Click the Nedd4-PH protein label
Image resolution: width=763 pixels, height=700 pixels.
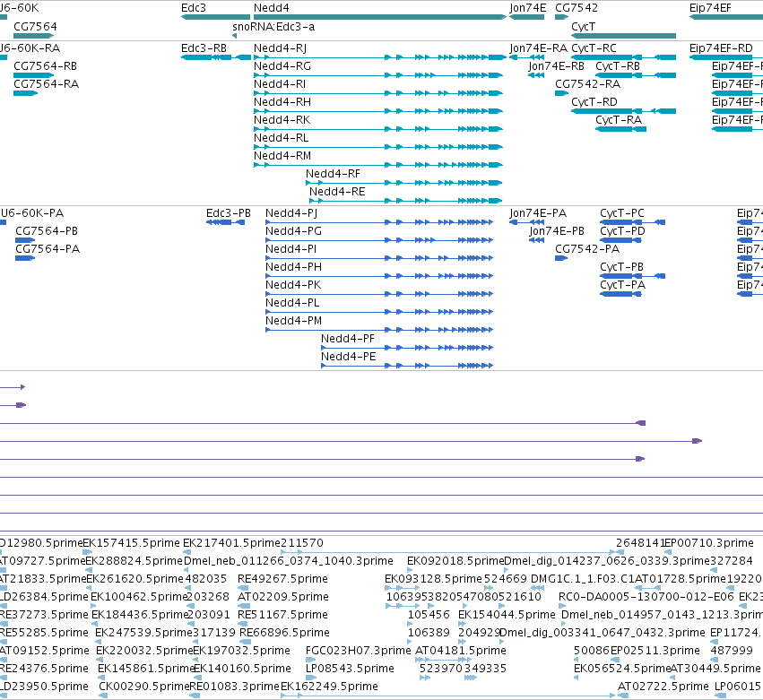293,267
